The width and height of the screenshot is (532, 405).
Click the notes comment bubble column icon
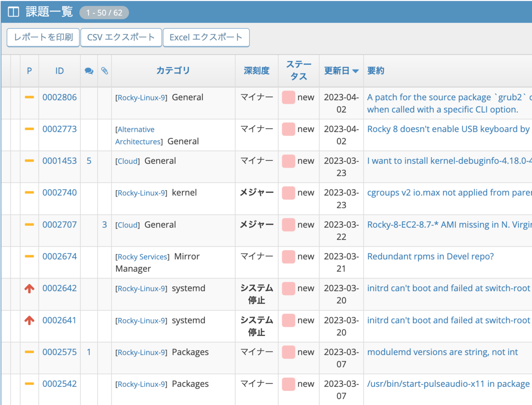tap(89, 71)
